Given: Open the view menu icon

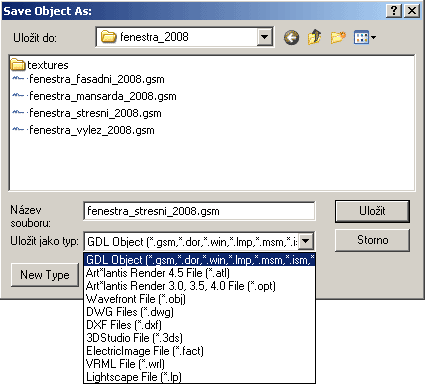Looking at the screenshot, I should (365, 37).
